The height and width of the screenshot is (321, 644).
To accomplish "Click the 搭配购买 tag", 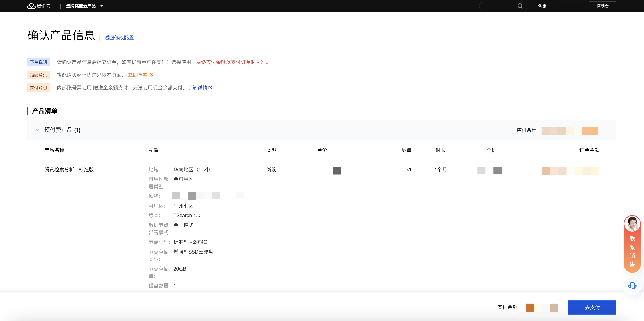I will 38,75.
